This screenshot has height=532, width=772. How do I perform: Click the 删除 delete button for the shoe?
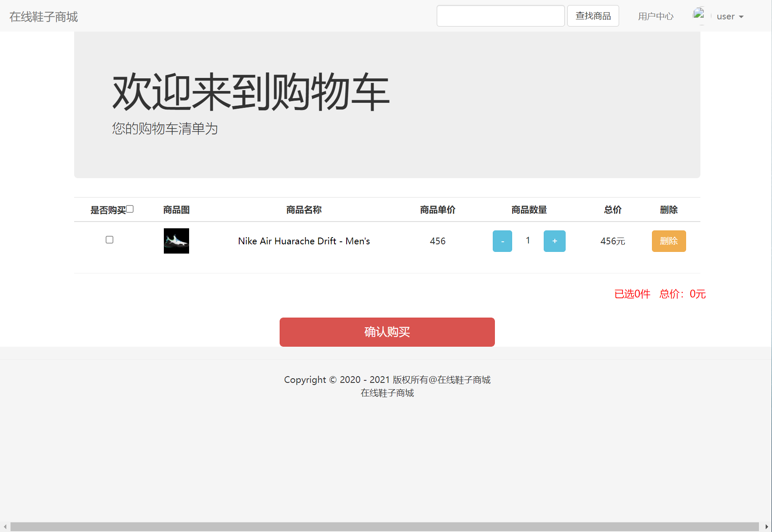(x=669, y=241)
